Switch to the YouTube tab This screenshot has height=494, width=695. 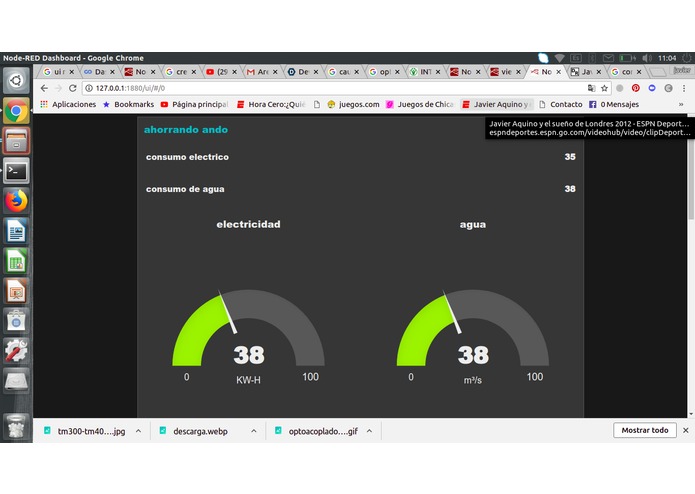222,72
